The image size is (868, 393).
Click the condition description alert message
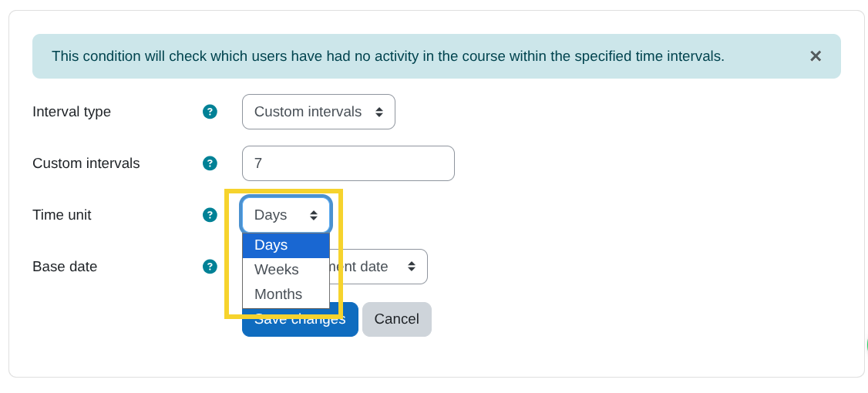tap(388, 56)
